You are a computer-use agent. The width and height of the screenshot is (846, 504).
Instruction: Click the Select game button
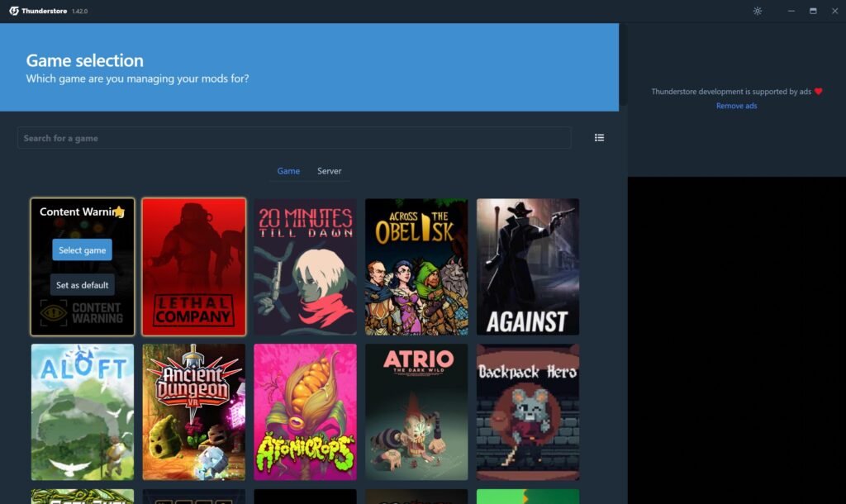(82, 250)
